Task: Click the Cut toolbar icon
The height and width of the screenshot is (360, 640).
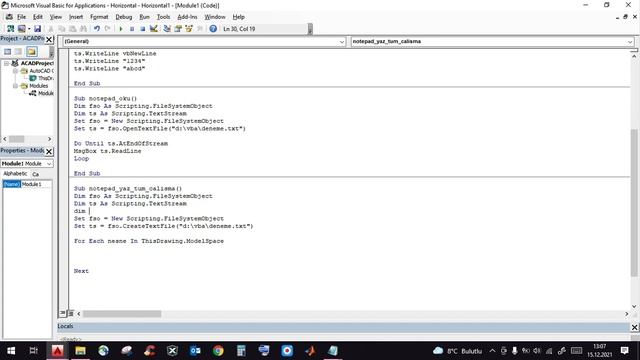Action: (x=51, y=29)
